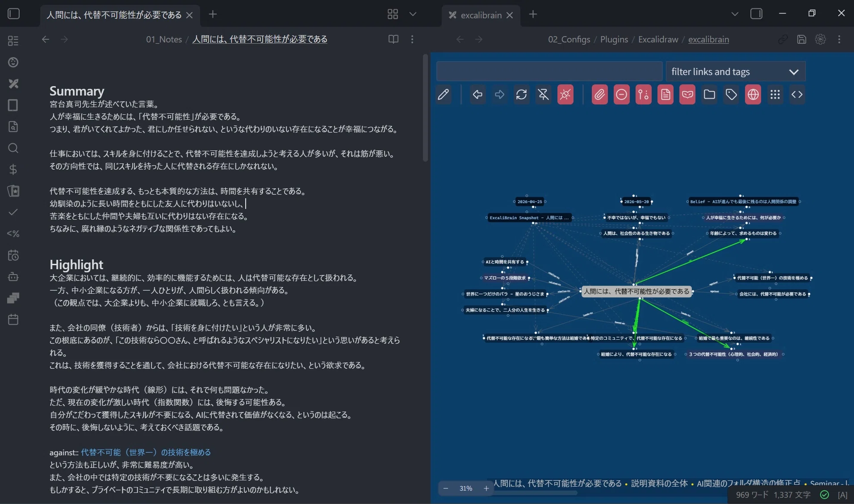The image size is (854, 504).
Task: Refresh the ExcaliBrain graph view
Action: (x=521, y=95)
